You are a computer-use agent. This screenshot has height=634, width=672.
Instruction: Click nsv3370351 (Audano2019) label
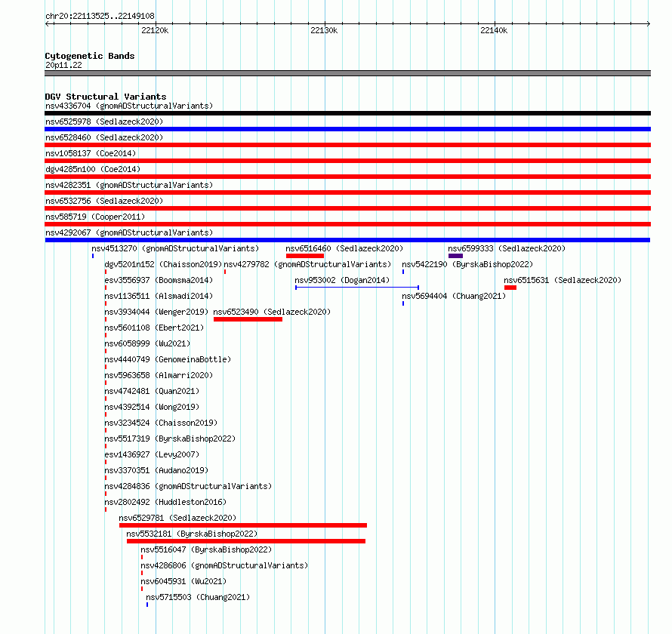coord(156,470)
